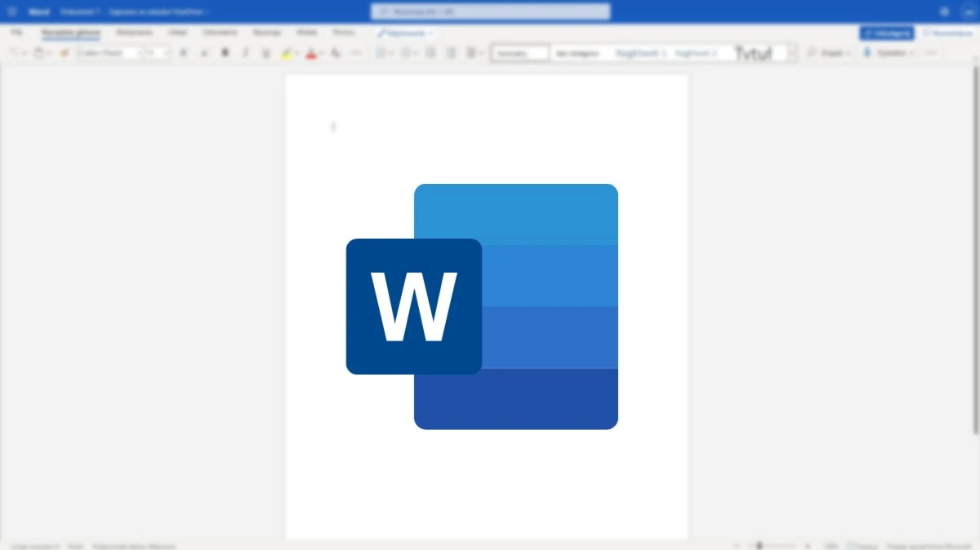Screen dimensions: 980x550
Task: Toggle underline formatting
Action: pos(265,53)
